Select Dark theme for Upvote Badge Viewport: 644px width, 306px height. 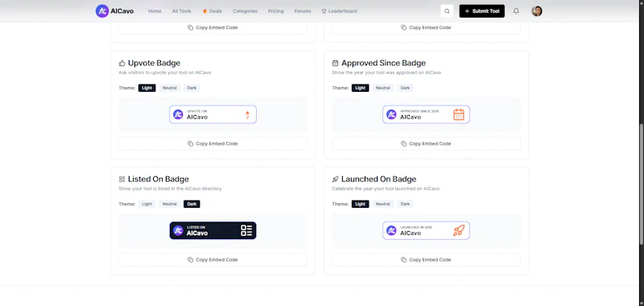pos(192,88)
